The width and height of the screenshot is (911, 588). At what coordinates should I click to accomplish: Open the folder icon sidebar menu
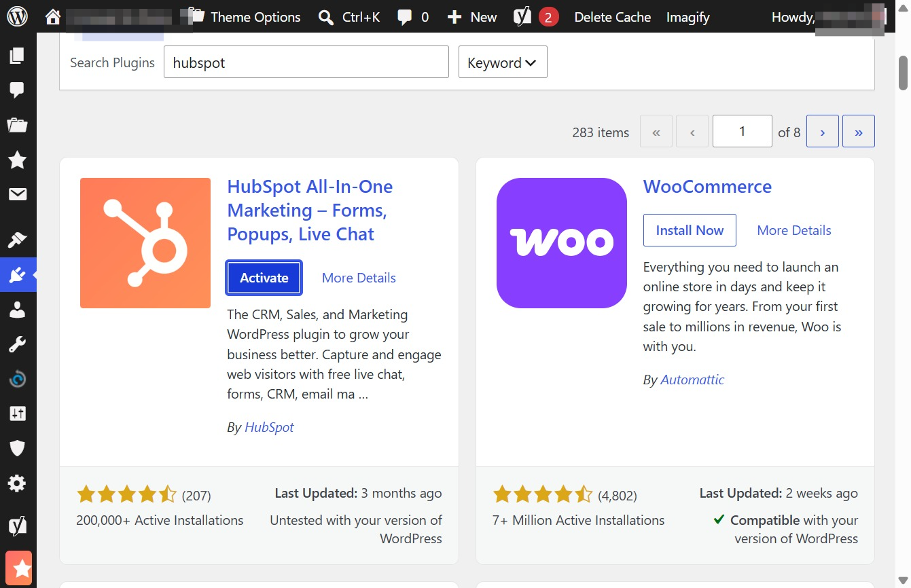coord(17,125)
